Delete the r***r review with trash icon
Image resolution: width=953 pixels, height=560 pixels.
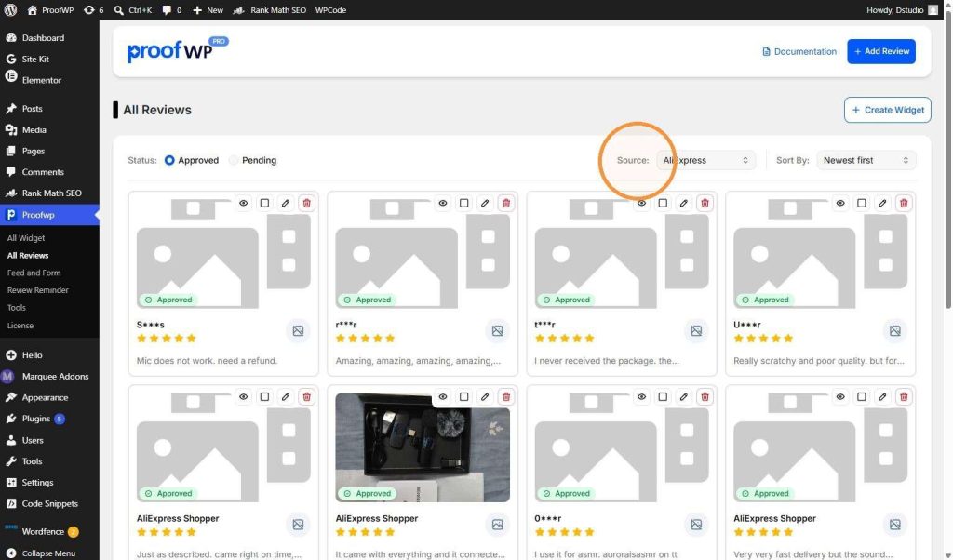[506, 203]
